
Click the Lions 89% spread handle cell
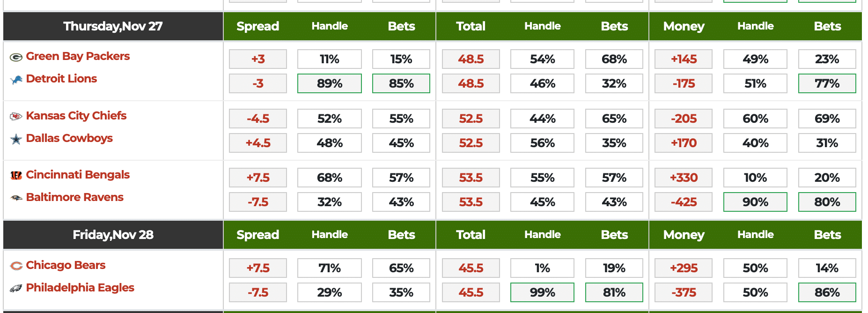(x=330, y=83)
